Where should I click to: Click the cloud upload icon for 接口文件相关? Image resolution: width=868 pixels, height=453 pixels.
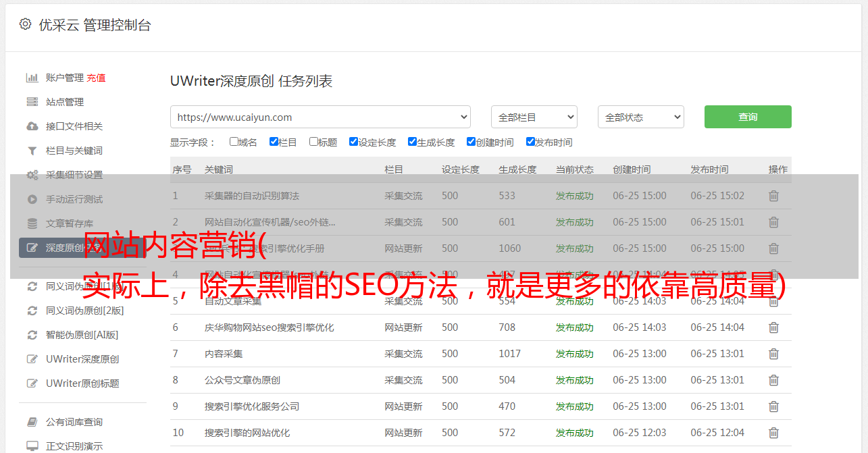[32, 126]
